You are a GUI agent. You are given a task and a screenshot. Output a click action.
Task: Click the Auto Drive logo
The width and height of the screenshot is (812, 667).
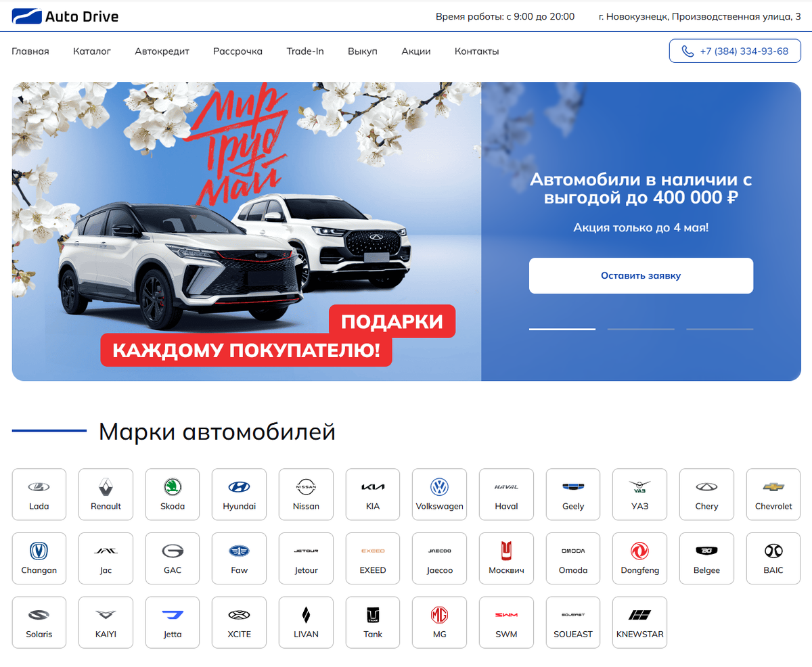[x=66, y=16]
